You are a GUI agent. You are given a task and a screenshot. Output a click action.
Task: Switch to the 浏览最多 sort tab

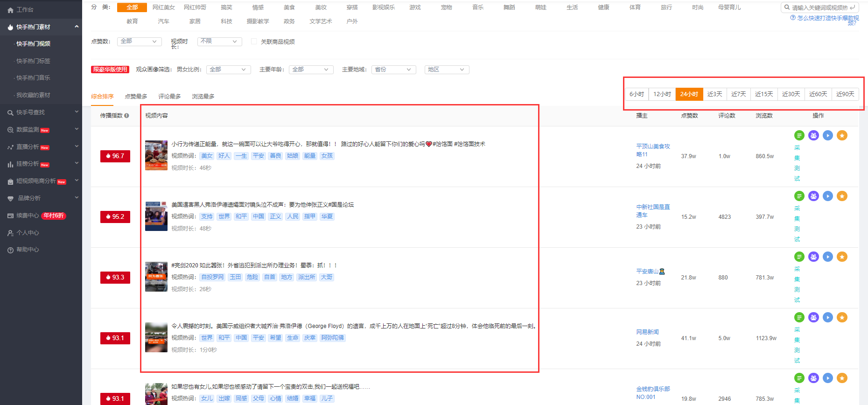tap(203, 97)
